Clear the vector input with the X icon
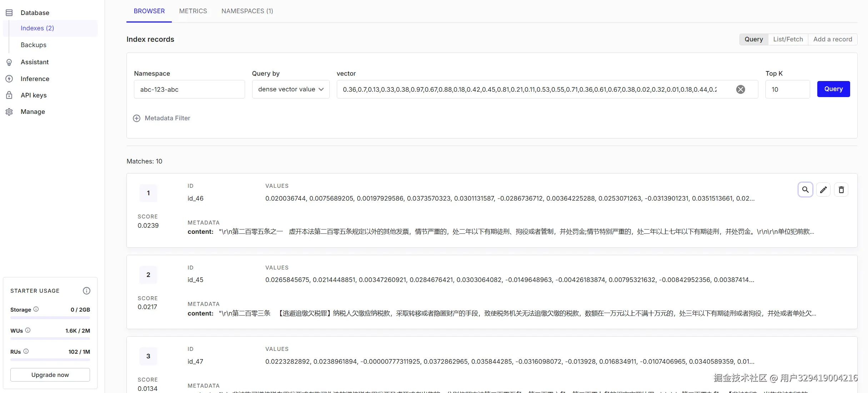868x393 pixels. 740,89
